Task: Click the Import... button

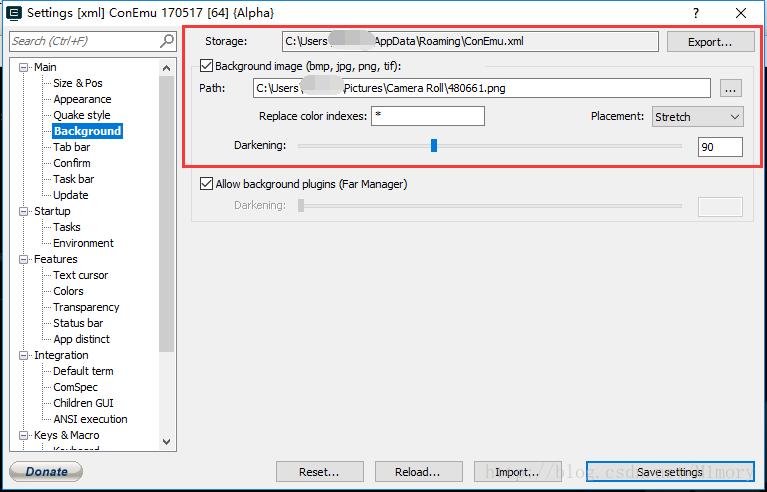Action: (517, 472)
